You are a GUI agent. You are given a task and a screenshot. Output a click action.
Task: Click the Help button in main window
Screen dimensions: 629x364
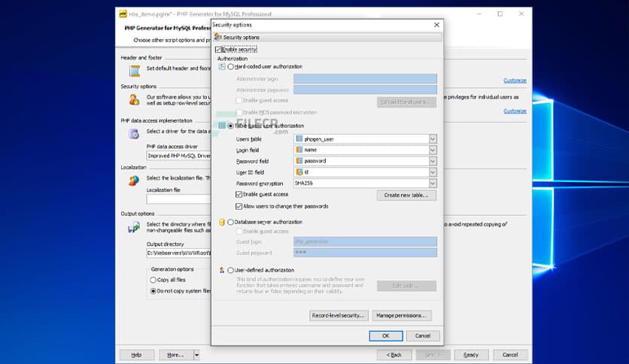tap(137, 355)
